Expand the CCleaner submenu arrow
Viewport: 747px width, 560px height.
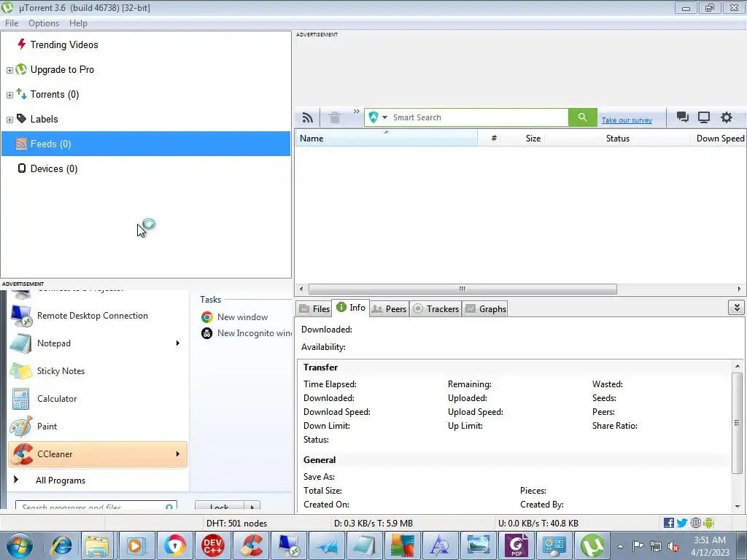pyautogui.click(x=178, y=454)
